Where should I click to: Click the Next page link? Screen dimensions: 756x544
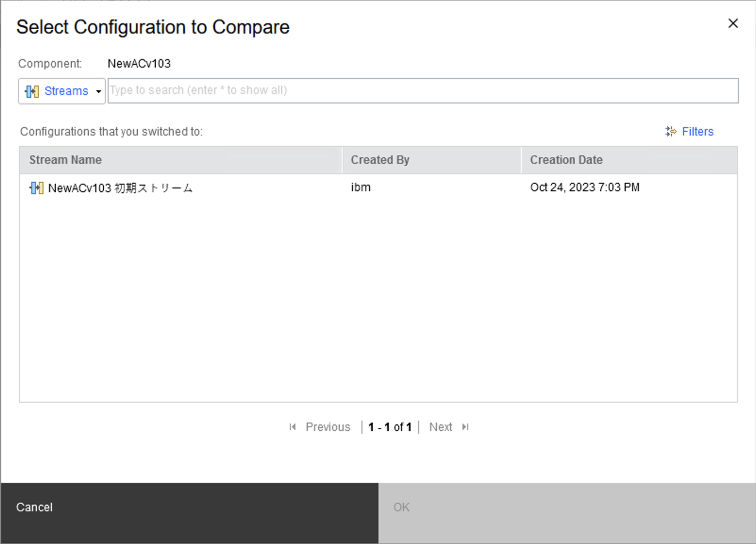pos(441,427)
